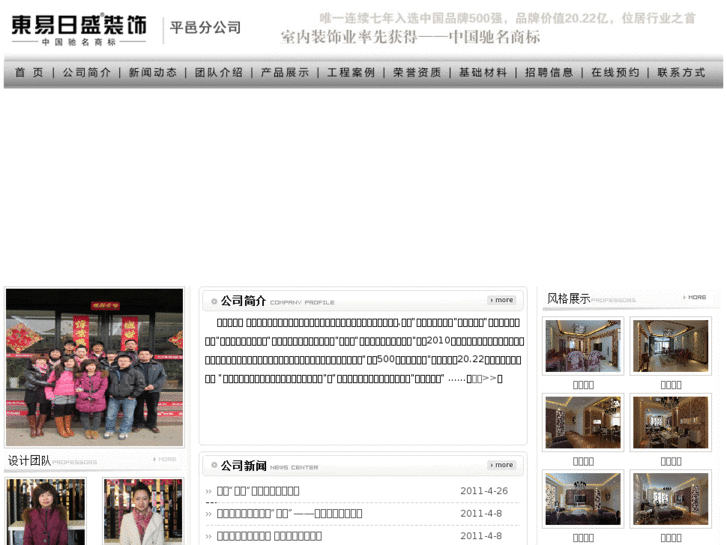Open the last visible news item dated 2011-4-8
This screenshot has width=727, height=545.
pos(269,536)
